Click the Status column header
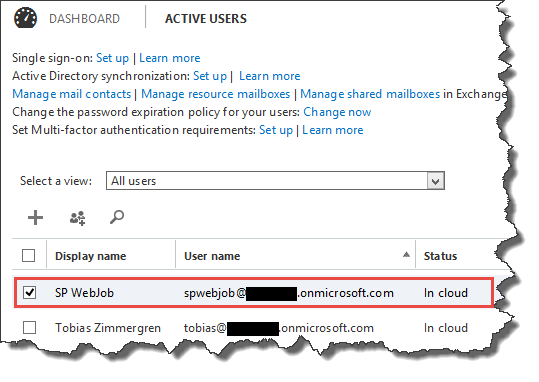 (440, 256)
